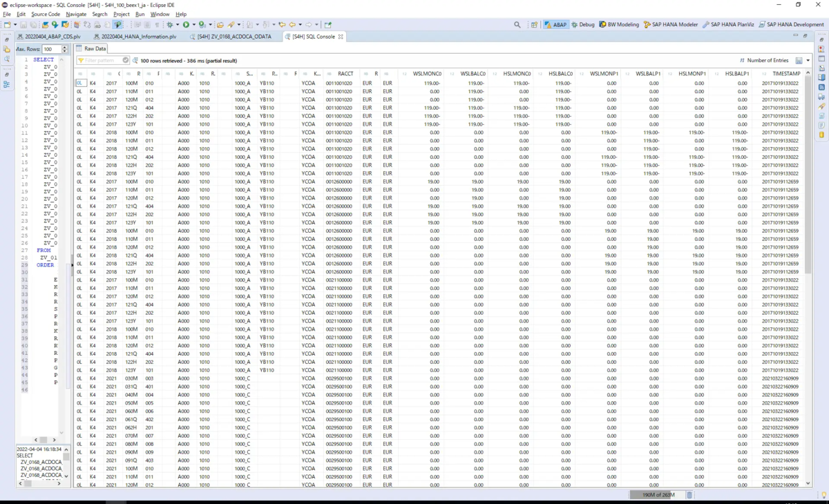Select the ABAP perspective toggle
The height and width of the screenshot is (504, 829).
point(556,25)
